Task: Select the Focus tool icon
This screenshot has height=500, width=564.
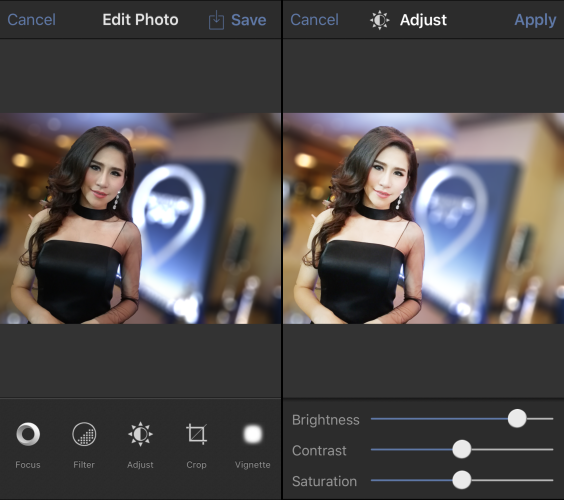Action: point(28,434)
